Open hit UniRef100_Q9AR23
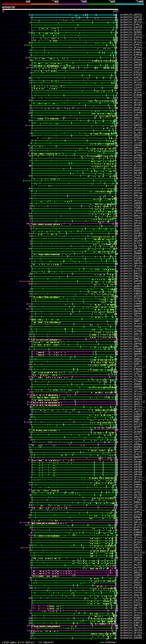Screen dimensions: 146x644 131,359
